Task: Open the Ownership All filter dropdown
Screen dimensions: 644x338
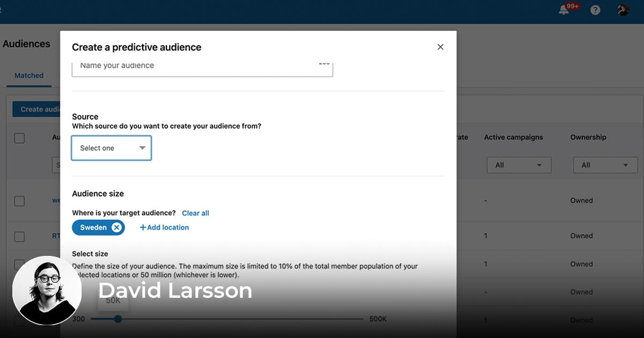Action: [605, 165]
